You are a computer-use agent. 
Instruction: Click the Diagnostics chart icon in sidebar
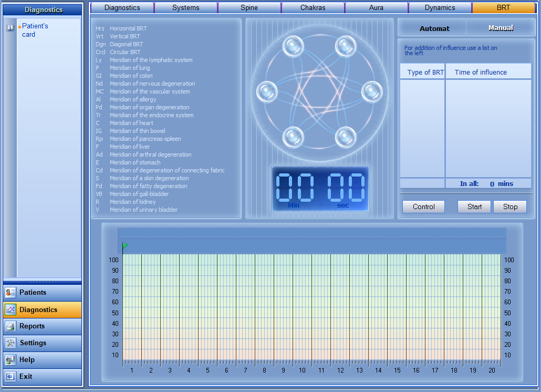click(11, 310)
